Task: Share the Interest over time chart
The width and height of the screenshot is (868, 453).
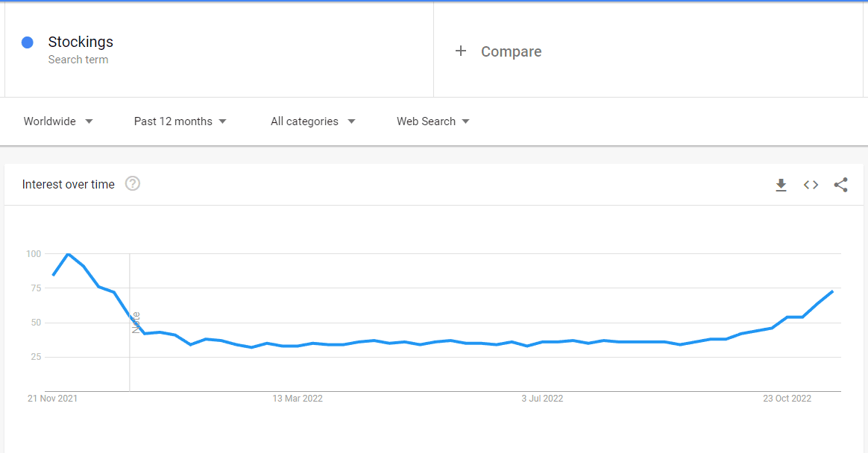Action: click(x=841, y=185)
